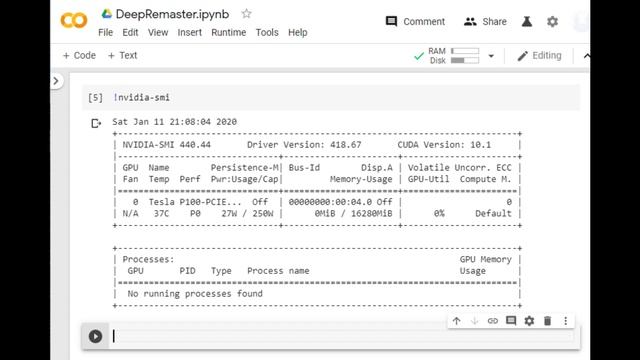This screenshot has width=640, height=360.
Task: Copy link to the cell
Action: 493,321
